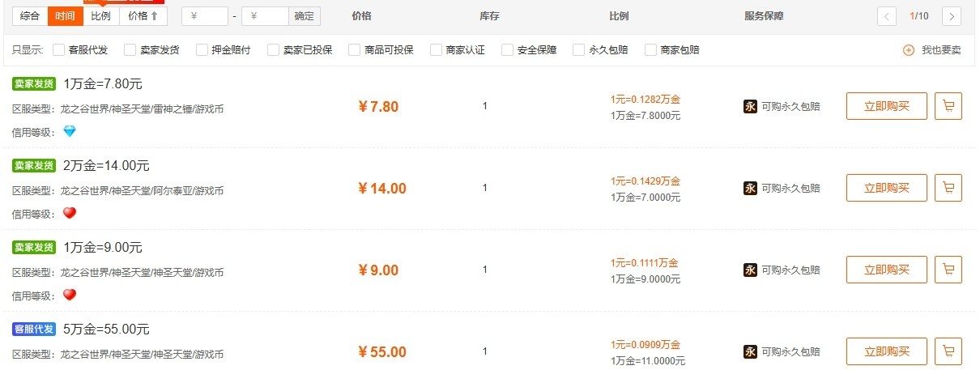Click 立即购买 for the ¥7.80 listing
Image resolution: width=980 pixels, height=370 pixels.
[886, 106]
